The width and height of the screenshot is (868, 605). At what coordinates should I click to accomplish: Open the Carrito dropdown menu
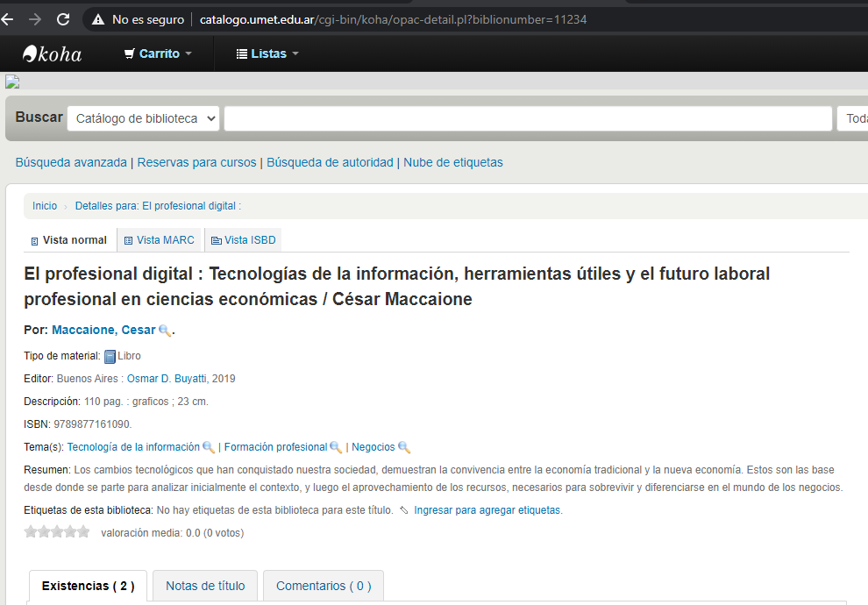pyautogui.click(x=158, y=53)
